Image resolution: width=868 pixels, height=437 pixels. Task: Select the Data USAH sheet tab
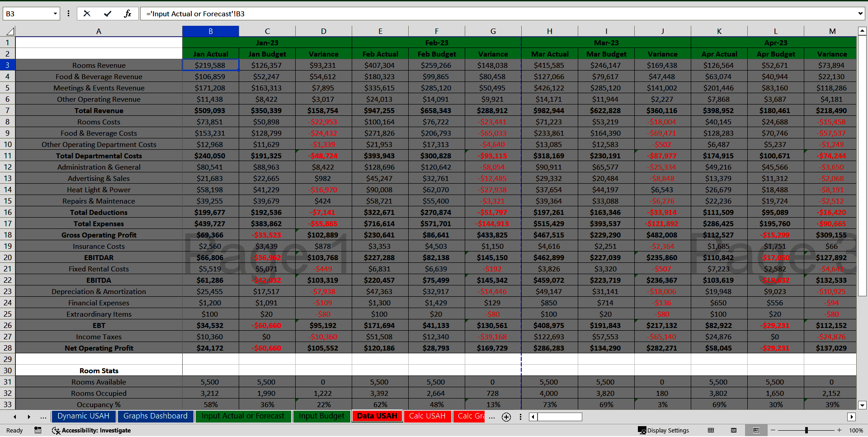[377, 416]
